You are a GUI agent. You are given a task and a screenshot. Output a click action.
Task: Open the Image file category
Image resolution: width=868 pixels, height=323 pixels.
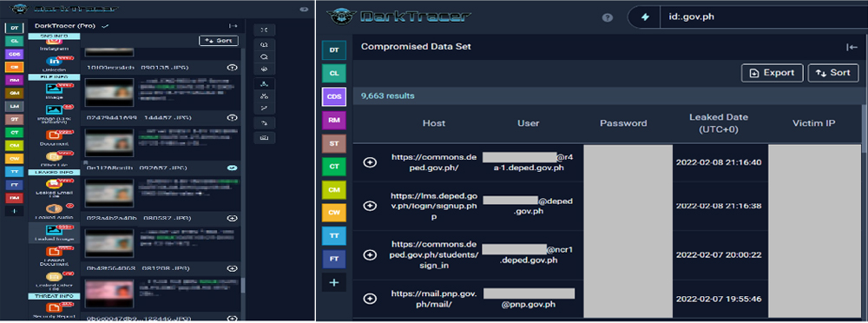point(54,91)
